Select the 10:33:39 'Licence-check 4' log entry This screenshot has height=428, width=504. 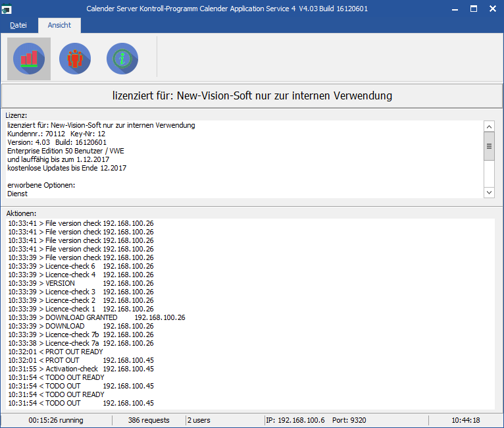point(81,275)
